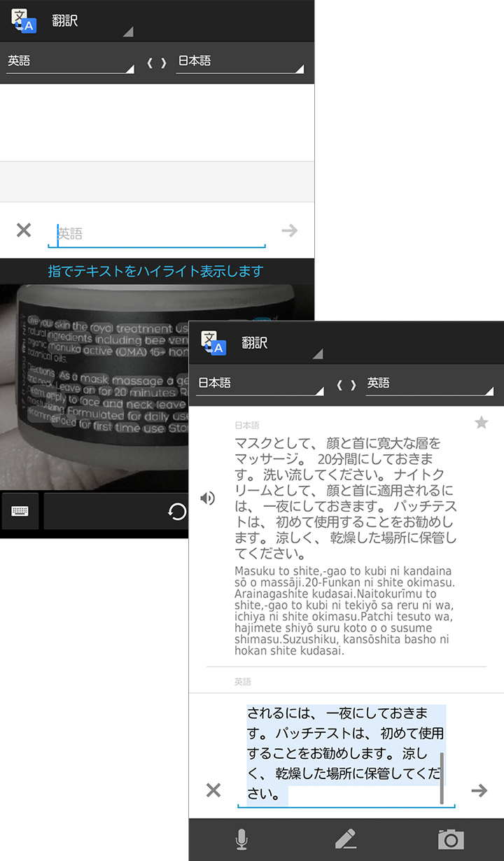Swap languages on the 日本語-to-英語 screen
This screenshot has width=504, height=861.
346,384
